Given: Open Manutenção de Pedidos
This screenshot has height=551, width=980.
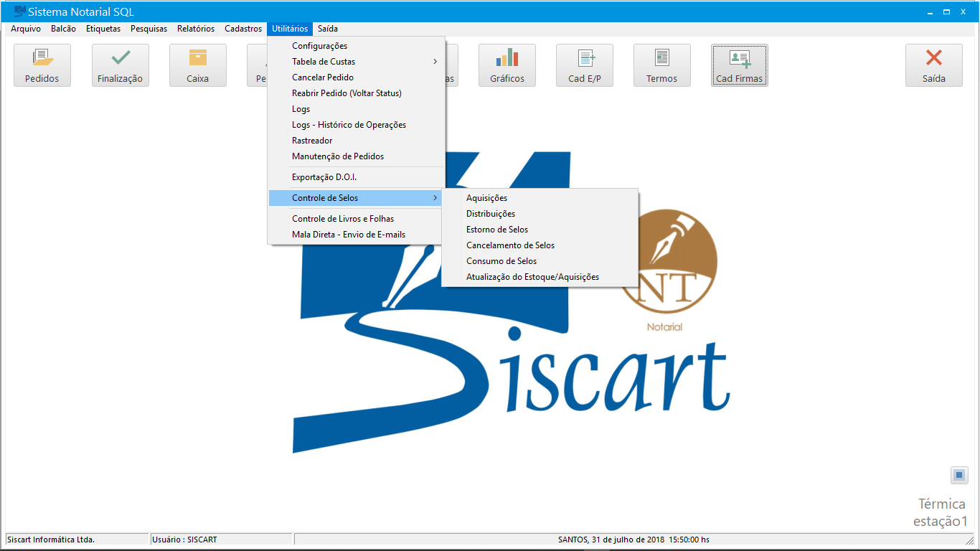Looking at the screenshot, I should pyautogui.click(x=357, y=156).
